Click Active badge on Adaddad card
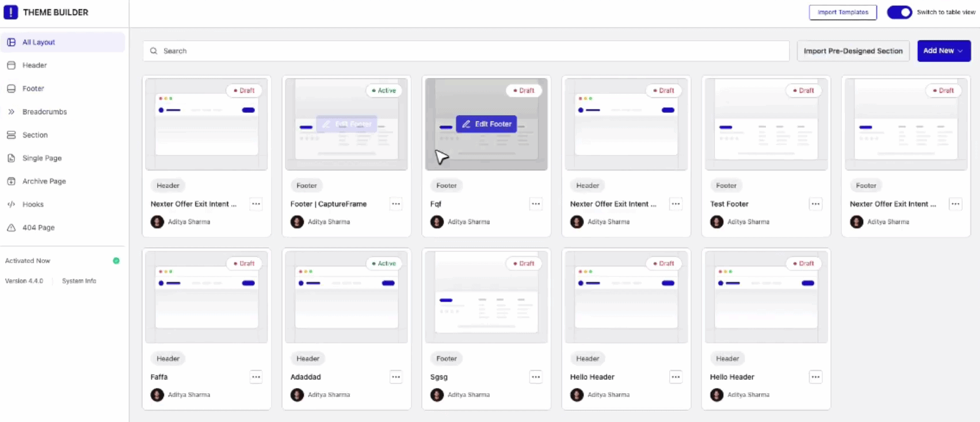980x422 pixels. tap(384, 264)
